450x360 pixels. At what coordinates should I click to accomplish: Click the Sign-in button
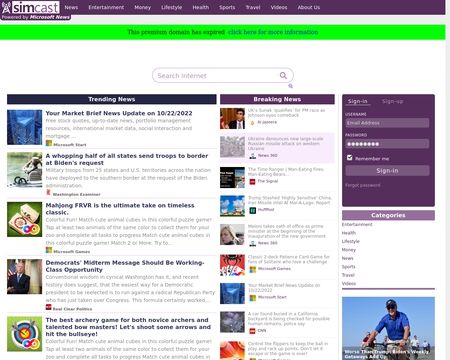(x=387, y=171)
